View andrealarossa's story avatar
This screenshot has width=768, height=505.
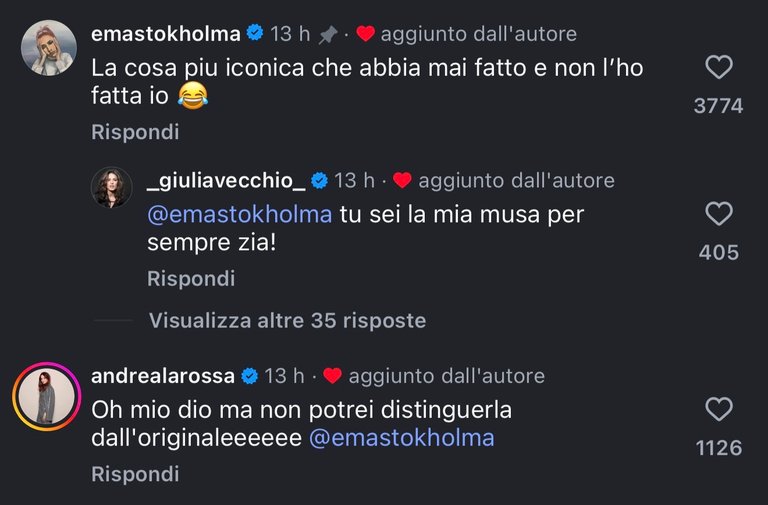(x=48, y=396)
